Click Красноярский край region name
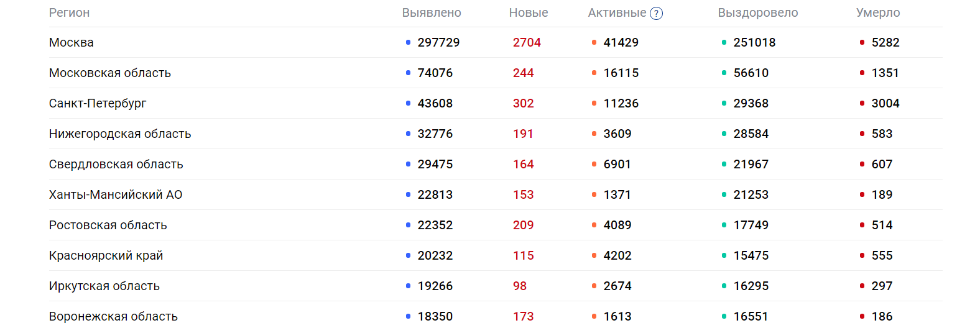Screen dimensions: 980x328 pyautogui.click(x=106, y=256)
